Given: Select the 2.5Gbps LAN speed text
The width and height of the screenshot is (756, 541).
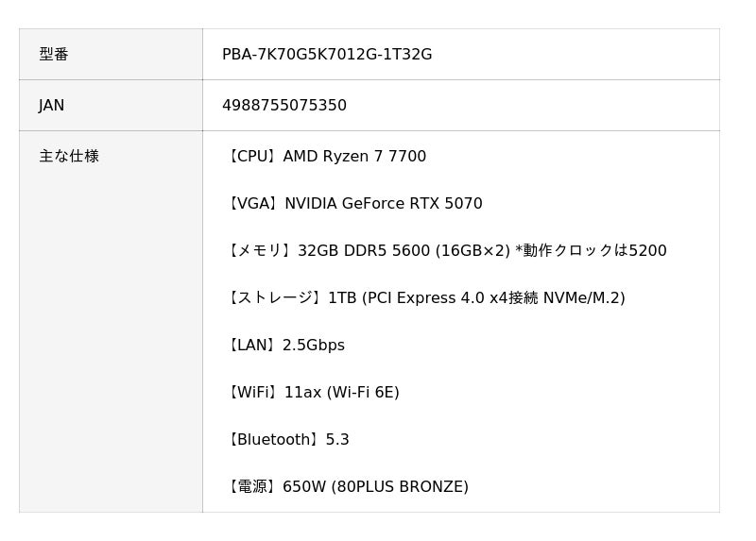Looking at the screenshot, I should click(x=314, y=346).
